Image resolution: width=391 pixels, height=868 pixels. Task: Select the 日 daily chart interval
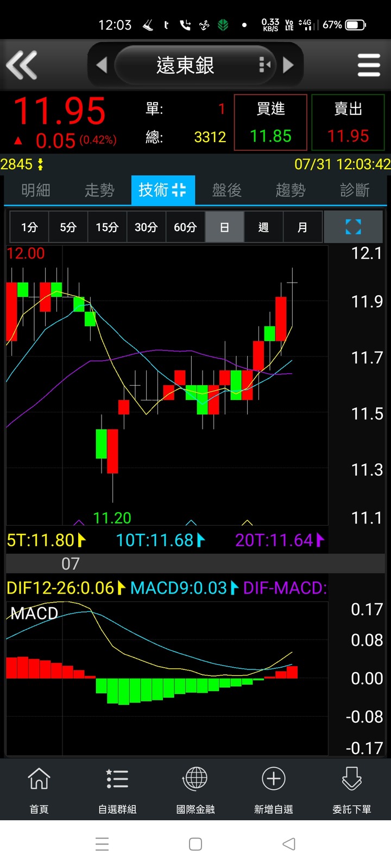224,227
